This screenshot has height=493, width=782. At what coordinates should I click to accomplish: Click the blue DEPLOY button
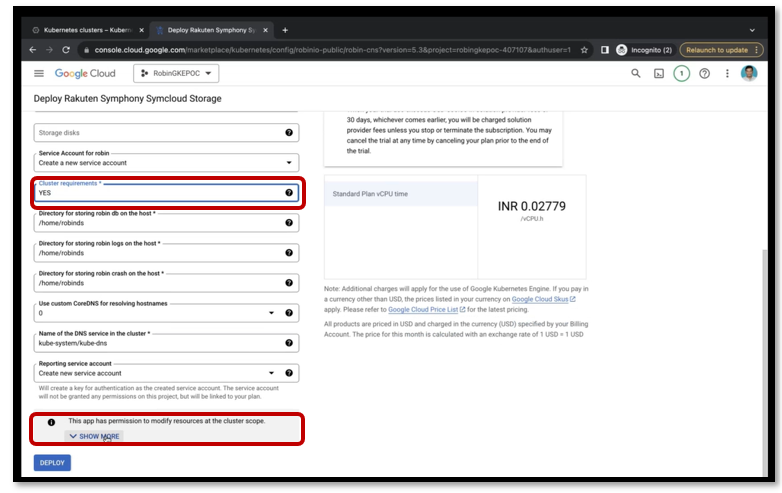click(x=52, y=463)
